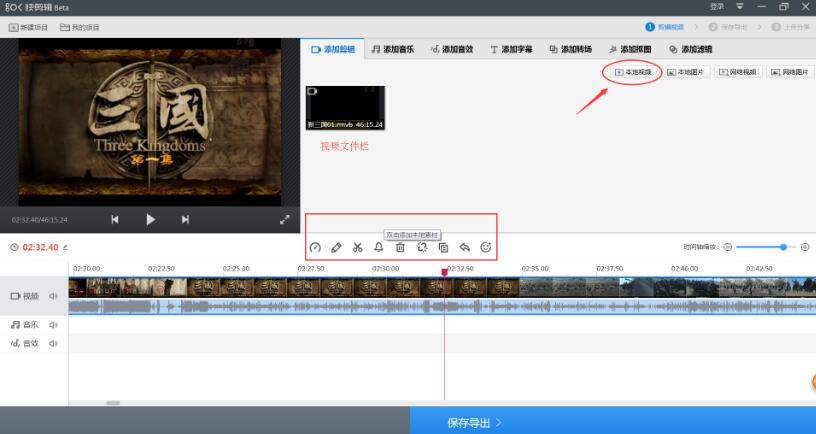Click the 02:32.40 current timecode

coord(41,247)
